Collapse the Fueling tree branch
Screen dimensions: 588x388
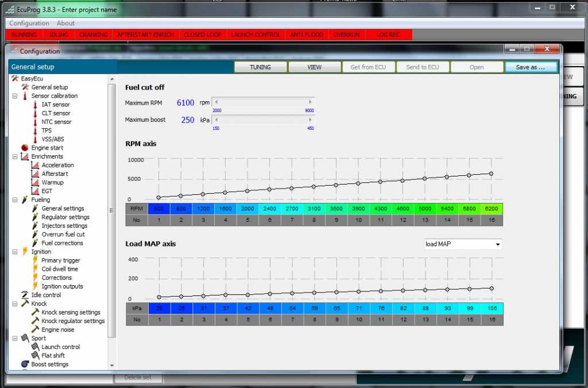15,200
